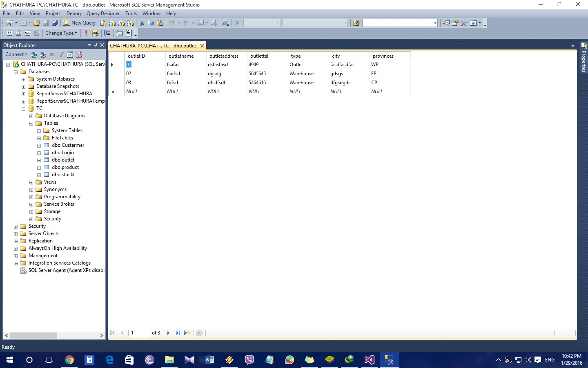
Task: Show the Criteria Pane grid icon
Action: [x=19, y=33]
